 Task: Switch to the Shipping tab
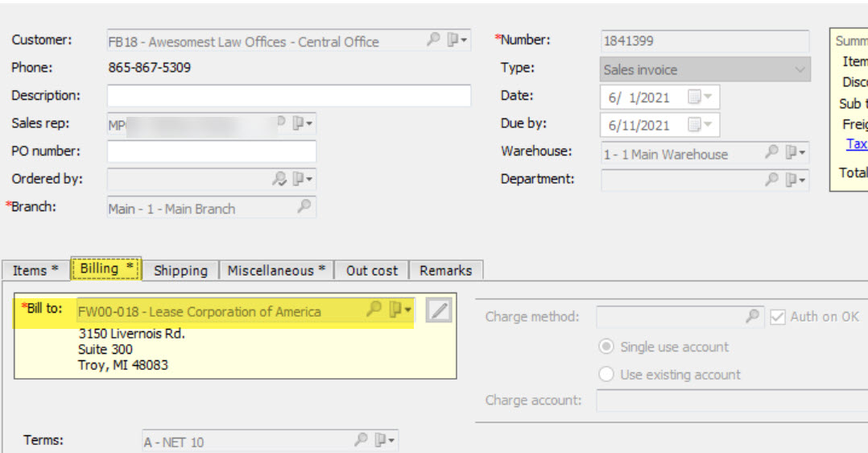180,271
